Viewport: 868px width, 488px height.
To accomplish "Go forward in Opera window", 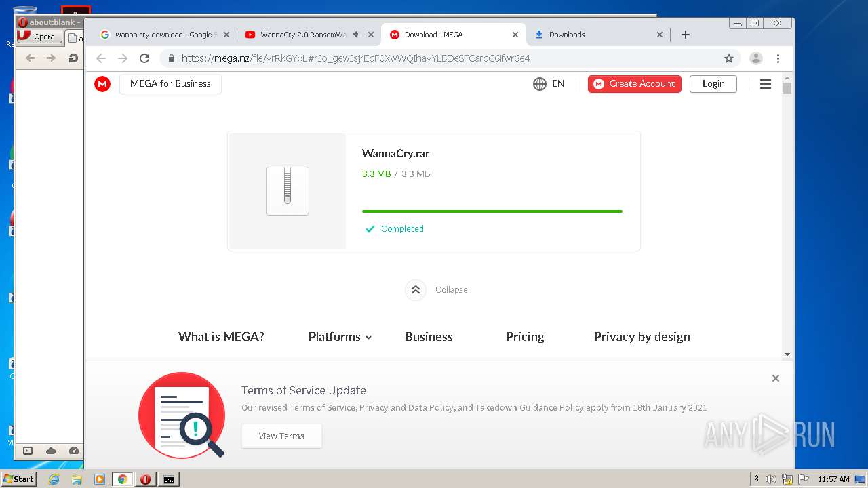I will (x=51, y=58).
